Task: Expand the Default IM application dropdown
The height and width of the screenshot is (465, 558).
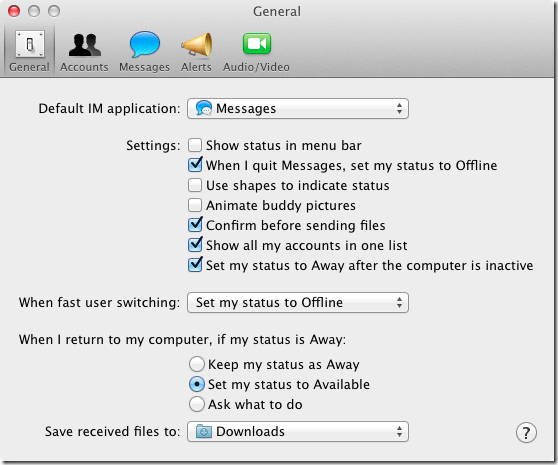Action: [298, 109]
